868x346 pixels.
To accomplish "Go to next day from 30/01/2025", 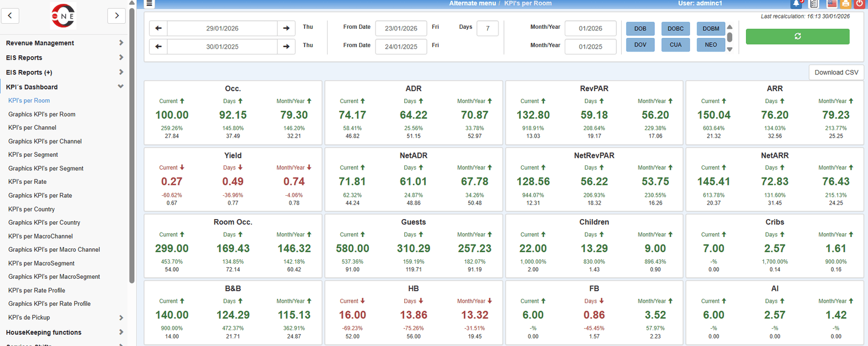I will point(286,47).
